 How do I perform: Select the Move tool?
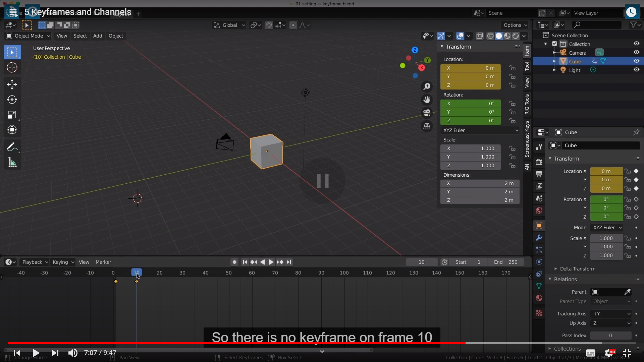(x=12, y=84)
